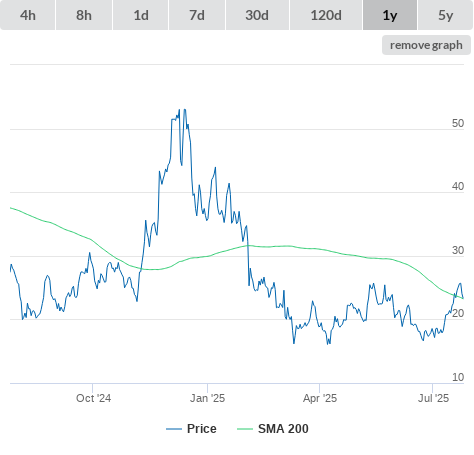Click the 10 price axis label
474x455 pixels.
click(458, 377)
